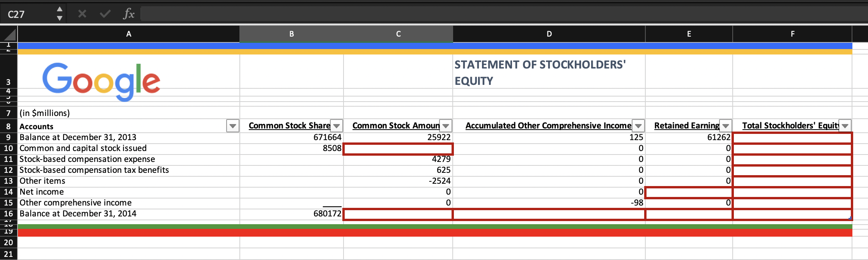Select column D header
Screen dimensions: 868x260
pyautogui.click(x=549, y=34)
